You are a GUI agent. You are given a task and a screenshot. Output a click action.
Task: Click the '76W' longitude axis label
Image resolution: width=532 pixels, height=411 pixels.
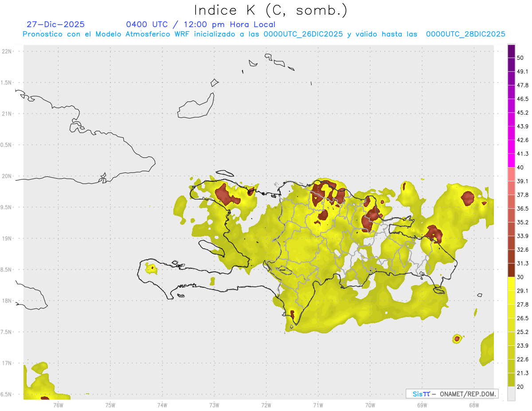point(58,405)
